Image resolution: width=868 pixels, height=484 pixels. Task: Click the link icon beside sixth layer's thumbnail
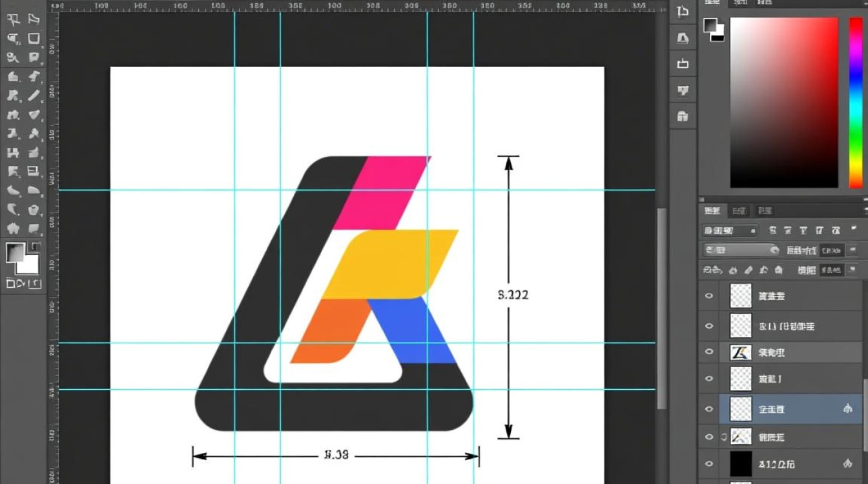click(x=724, y=437)
